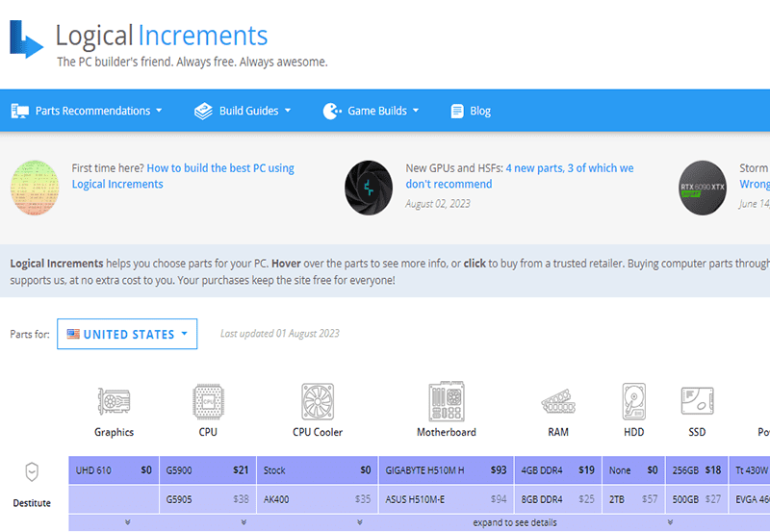The height and width of the screenshot is (532, 770).
Task: Expand details chevron under Graphics column
Action: point(128,522)
